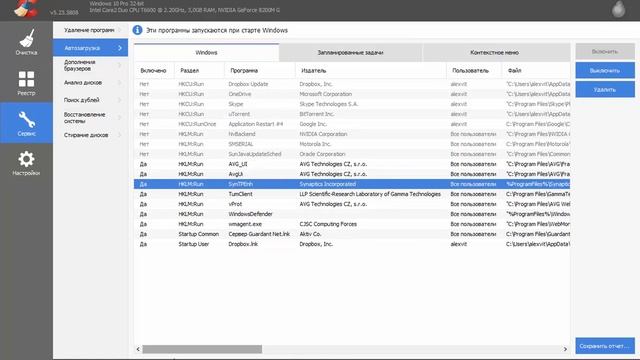Click Motorola Inc. publisher cell
Viewport: 640px width, 360px height.
click(315, 144)
